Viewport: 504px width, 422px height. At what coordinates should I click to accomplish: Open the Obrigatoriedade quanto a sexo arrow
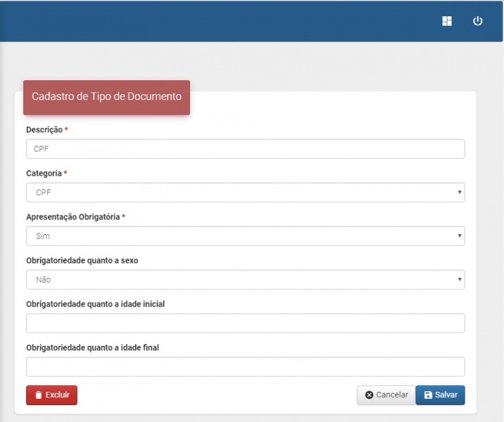[459, 279]
